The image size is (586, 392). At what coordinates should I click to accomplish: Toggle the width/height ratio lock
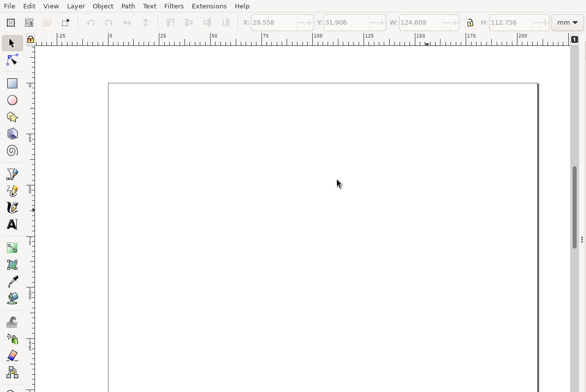(x=470, y=22)
